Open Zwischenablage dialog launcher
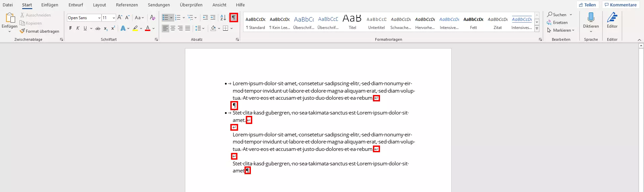 pyautogui.click(x=62, y=40)
